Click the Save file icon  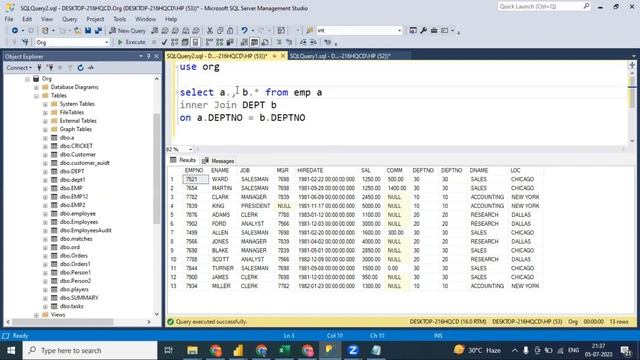[88, 31]
